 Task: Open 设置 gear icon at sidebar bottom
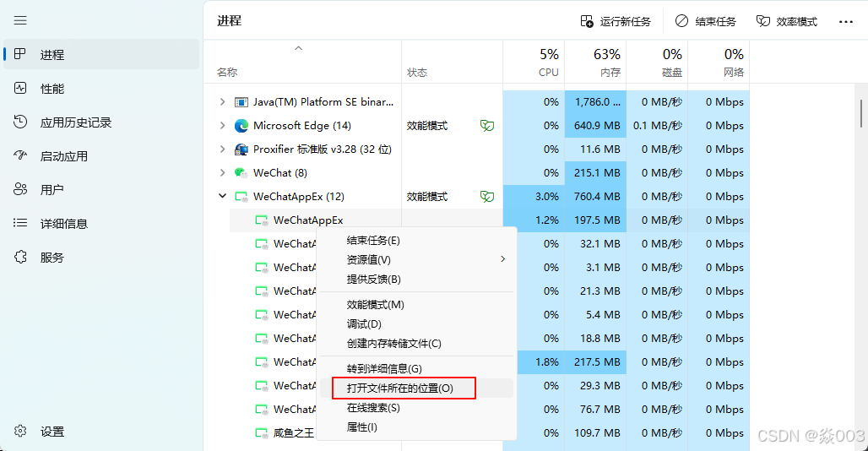[x=20, y=431]
